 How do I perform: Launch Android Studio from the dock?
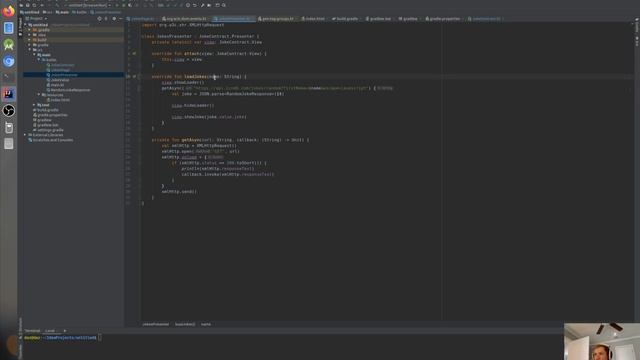[x=8, y=44]
